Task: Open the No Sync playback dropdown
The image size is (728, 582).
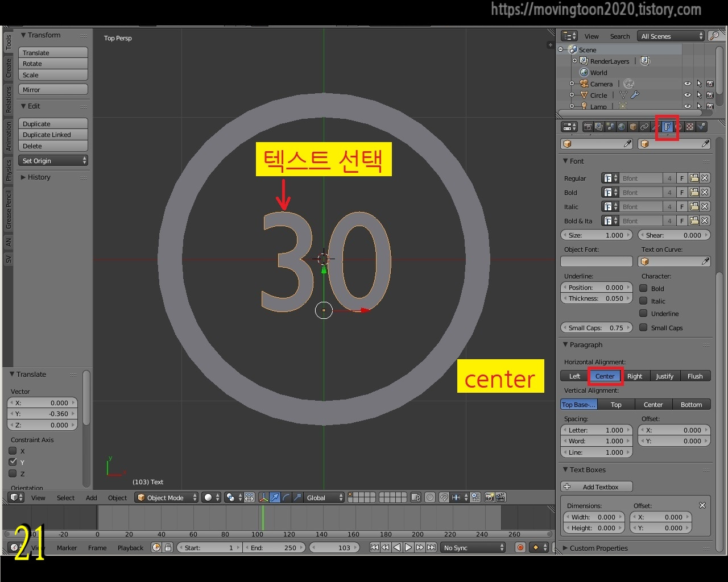Action: pyautogui.click(x=474, y=547)
